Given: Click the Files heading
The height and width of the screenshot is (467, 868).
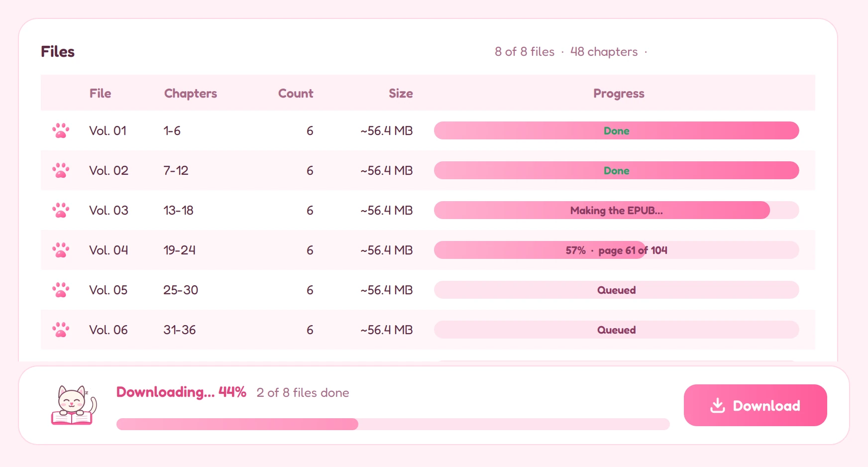Looking at the screenshot, I should 58,52.
